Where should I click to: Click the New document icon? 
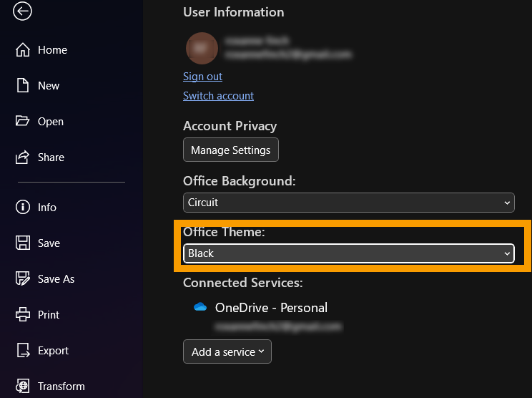23,86
